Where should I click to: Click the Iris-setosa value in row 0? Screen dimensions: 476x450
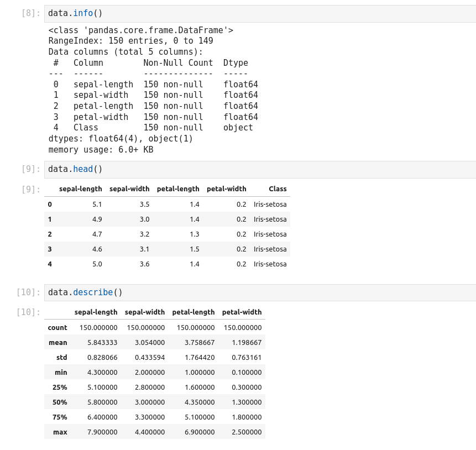click(270, 205)
